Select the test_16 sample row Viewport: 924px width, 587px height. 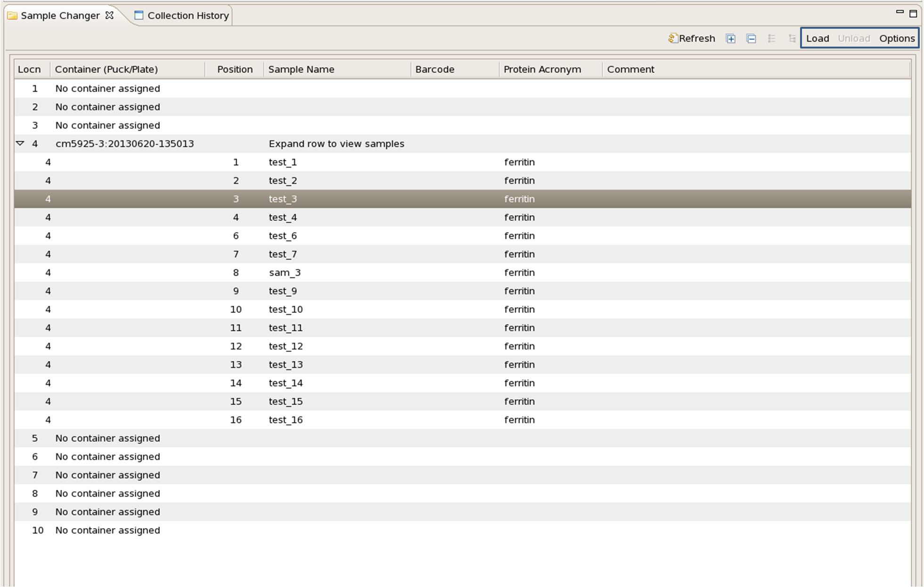286,420
